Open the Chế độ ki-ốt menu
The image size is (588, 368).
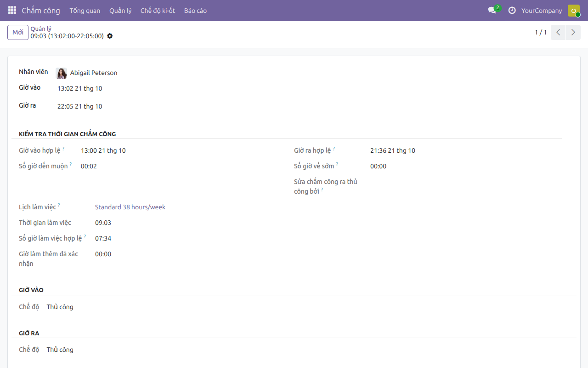(x=158, y=11)
